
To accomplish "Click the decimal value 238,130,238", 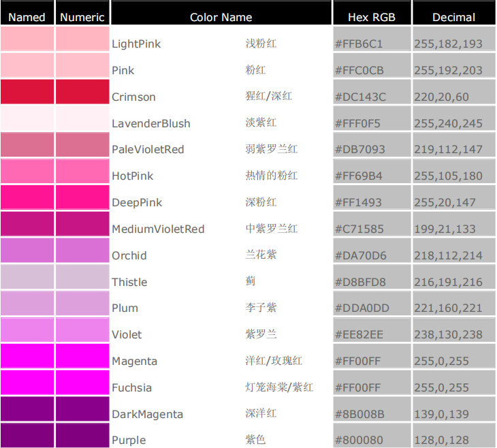I will tap(448, 334).
